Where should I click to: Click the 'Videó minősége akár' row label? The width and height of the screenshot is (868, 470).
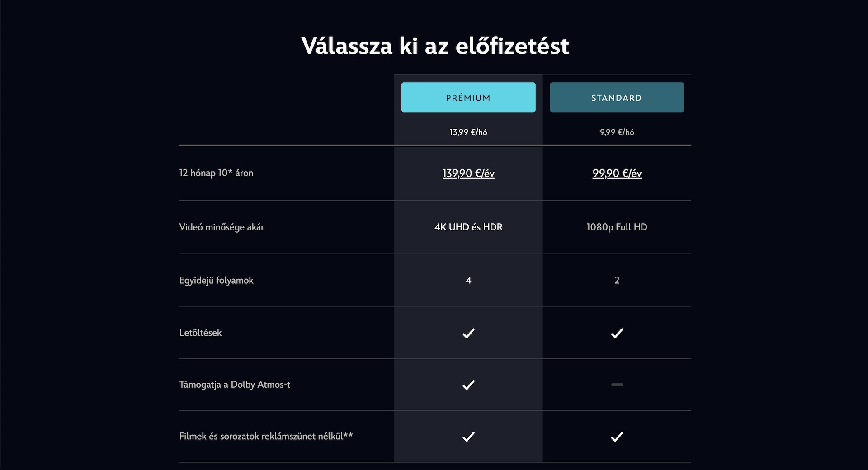point(222,227)
